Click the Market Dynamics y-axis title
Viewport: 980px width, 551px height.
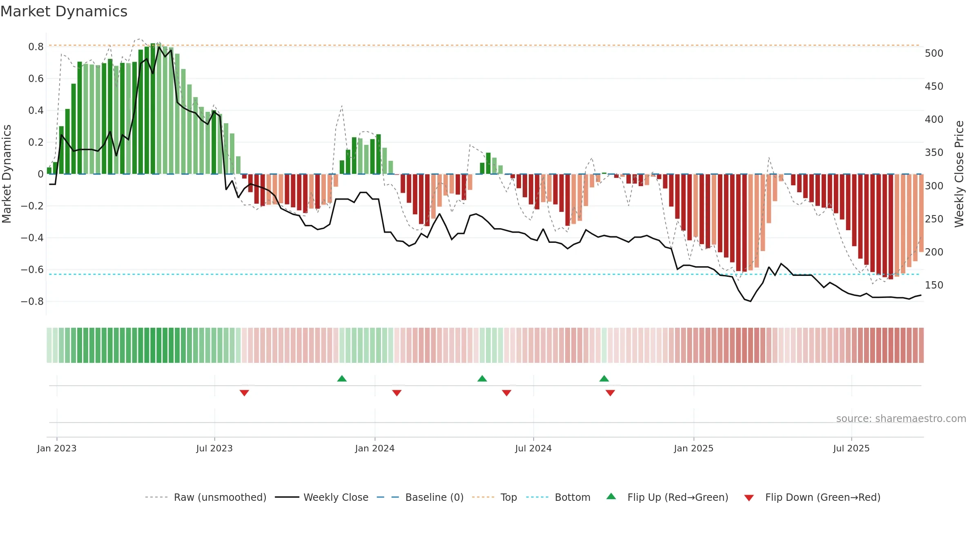click(7, 174)
